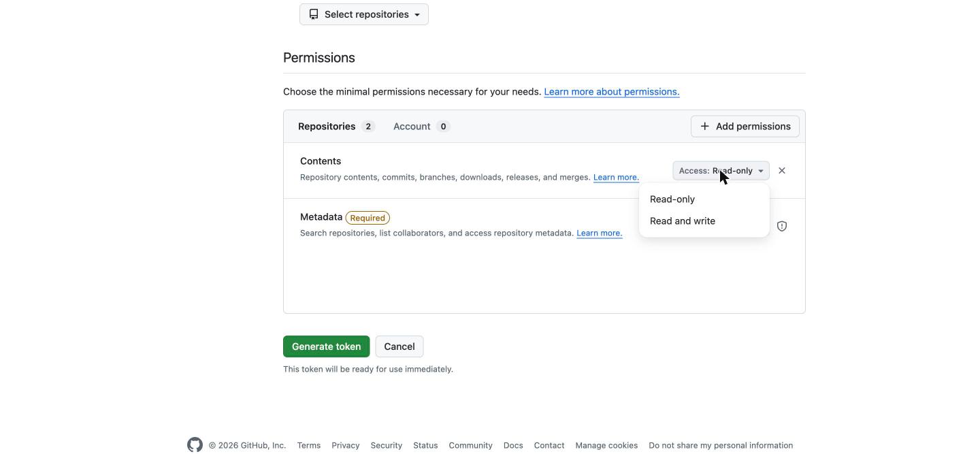Open the Contact footer link

point(549,445)
